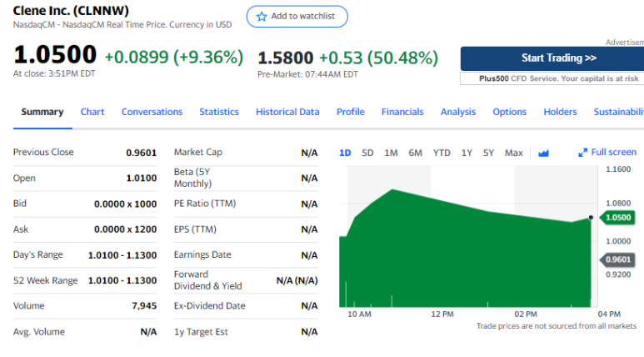Image resolution: width=644 pixels, height=357 pixels.
Task: Go to the Options tab
Action: tap(509, 112)
